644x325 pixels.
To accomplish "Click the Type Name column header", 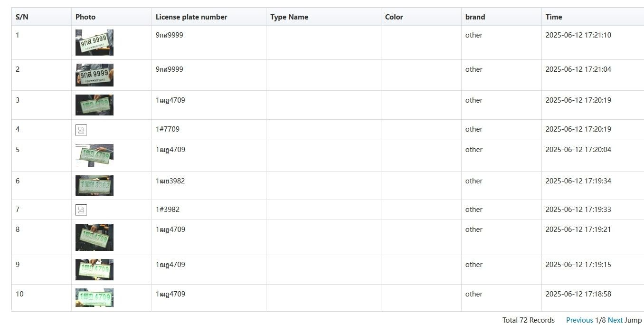I will coord(289,17).
